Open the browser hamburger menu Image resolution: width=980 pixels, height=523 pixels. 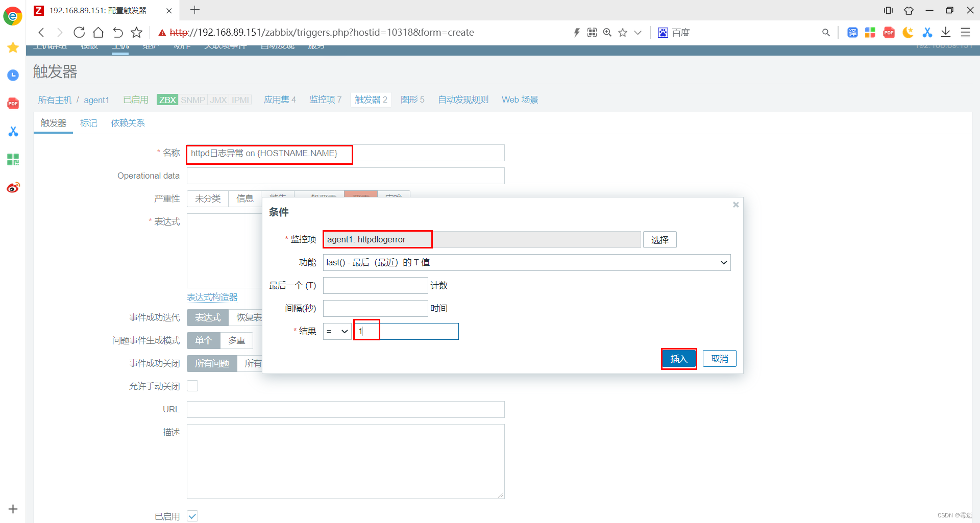click(x=965, y=33)
